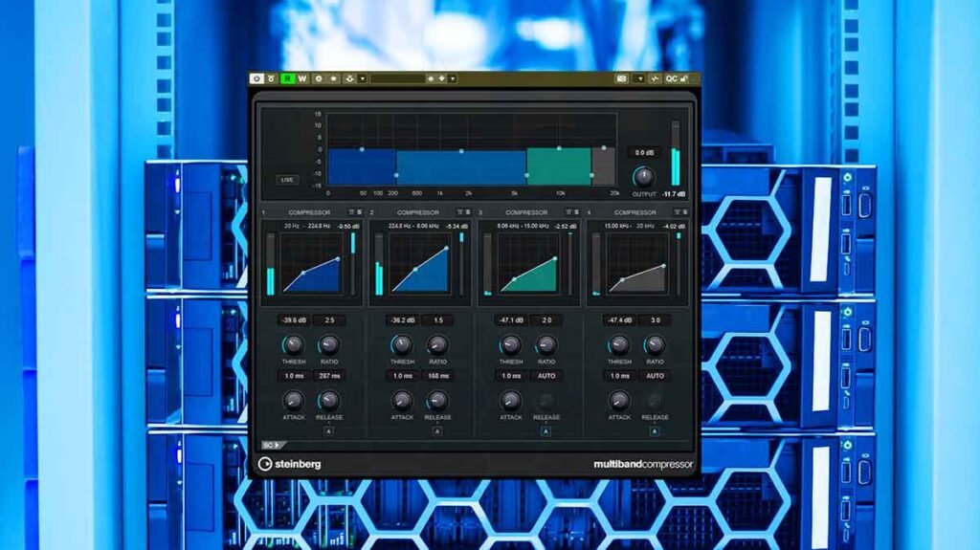Solo band 1 compressor (S button)

click(360, 212)
